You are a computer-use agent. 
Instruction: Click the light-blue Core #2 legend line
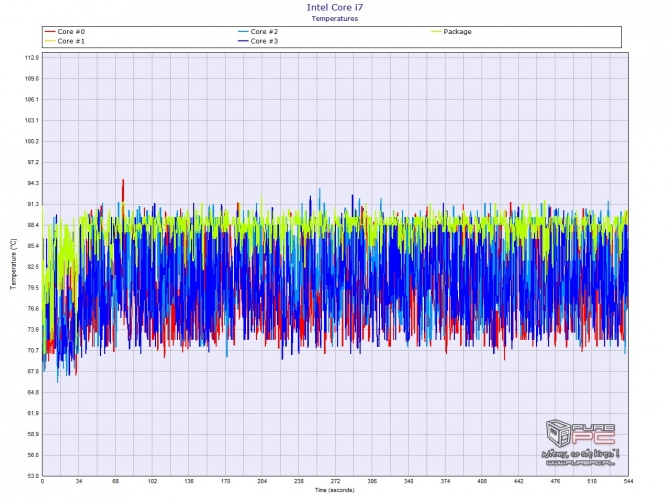point(243,32)
